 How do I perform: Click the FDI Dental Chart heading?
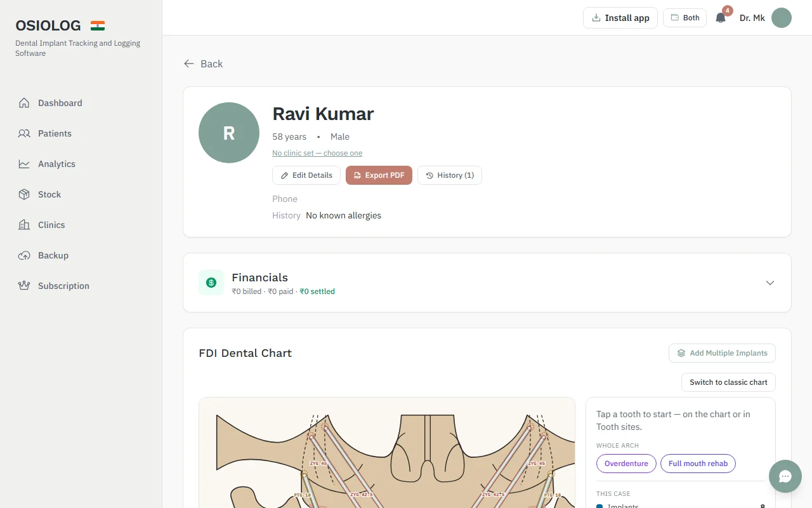[x=245, y=353]
